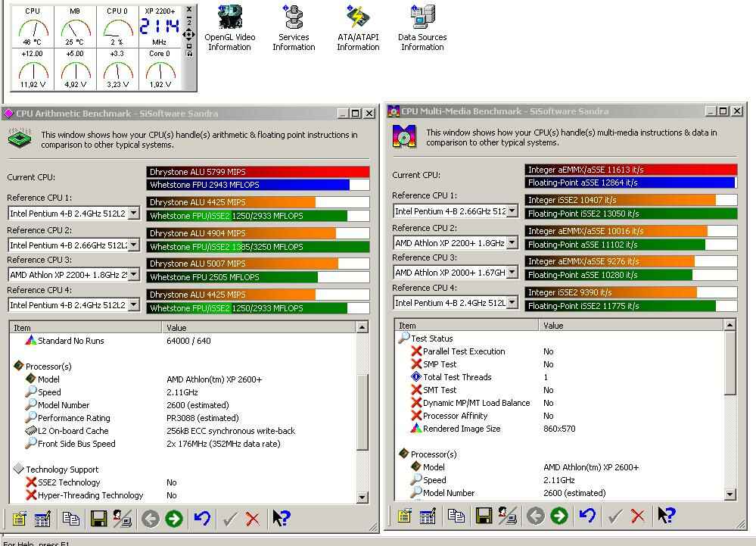The image size is (756, 546).
Task: Open Reference CPU 1 dropdown in Arithmetic Benchmark
Action: point(134,213)
